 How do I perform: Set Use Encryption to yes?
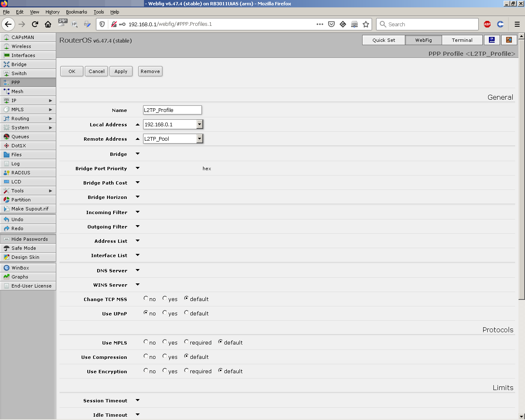click(x=164, y=371)
